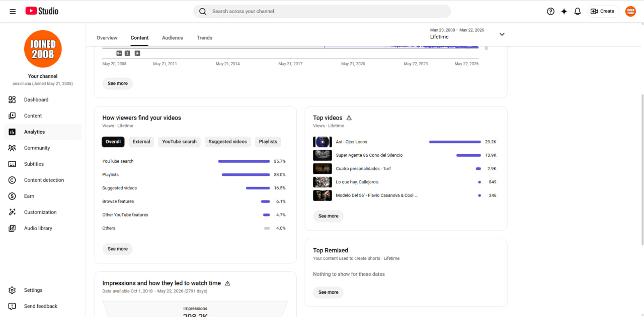Open Earn via the dollar icon
The height and width of the screenshot is (317, 644).
13,196
